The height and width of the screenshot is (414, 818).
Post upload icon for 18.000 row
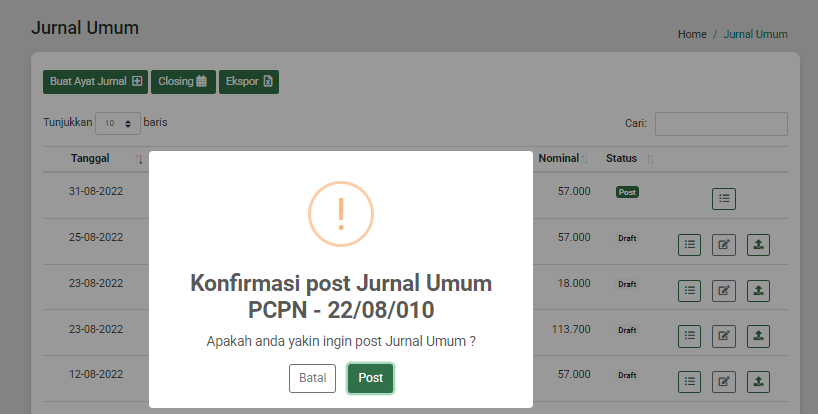click(x=759, y=291)
